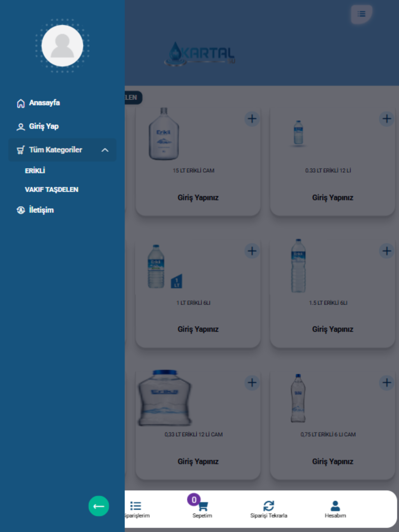Click Giriş Yapınız under 15 LT ERİKLİ CAM

(x=198, y=197)
